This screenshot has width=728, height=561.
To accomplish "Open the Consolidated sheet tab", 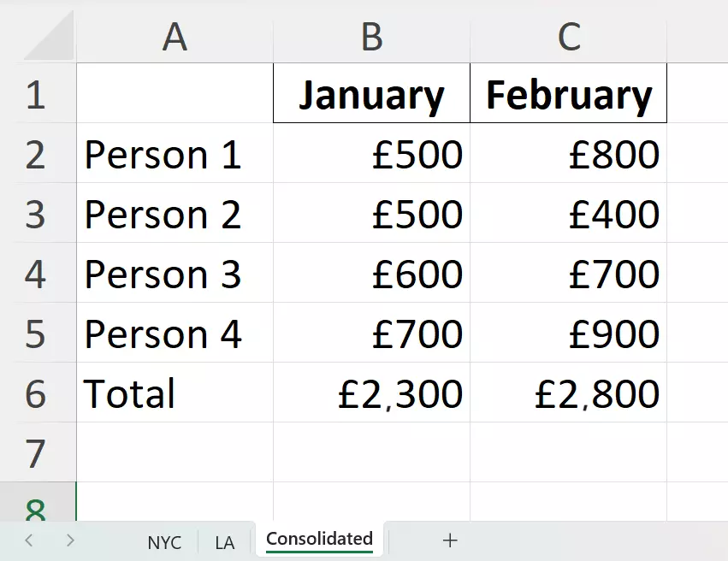I will click(x=318, y=539).
